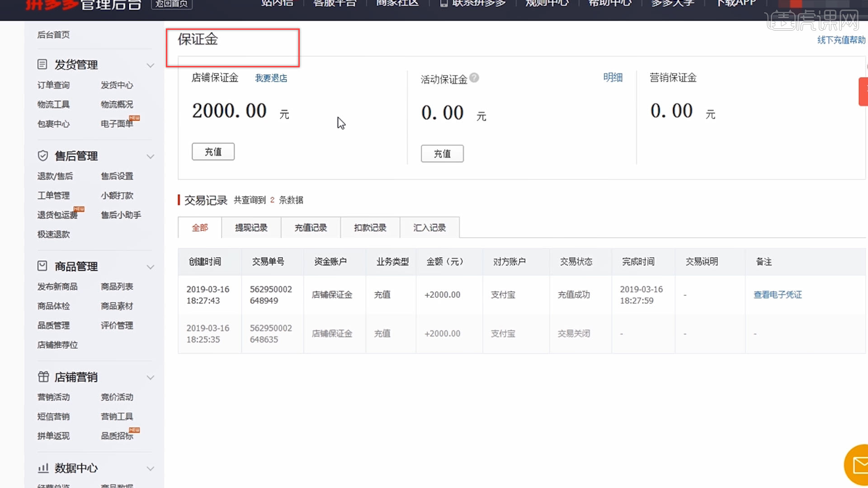
Task: Switch to the 扣款记录 tab
Action: point(370,228)
